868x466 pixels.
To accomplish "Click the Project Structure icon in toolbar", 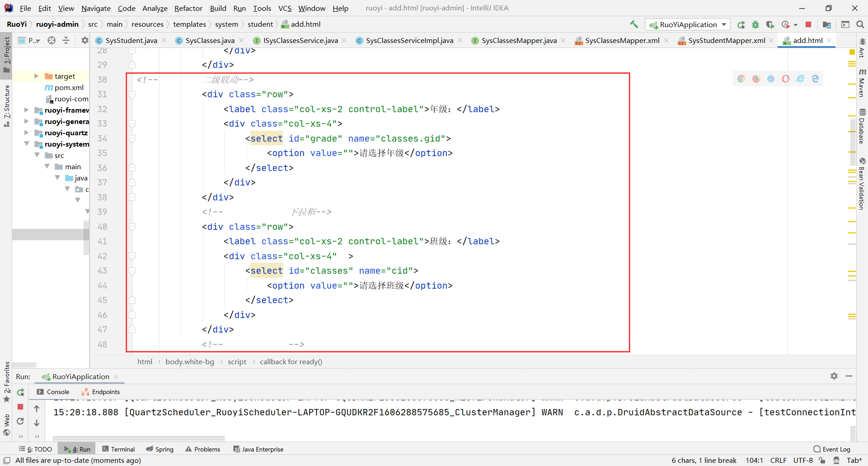I will (x=827, y=24).
